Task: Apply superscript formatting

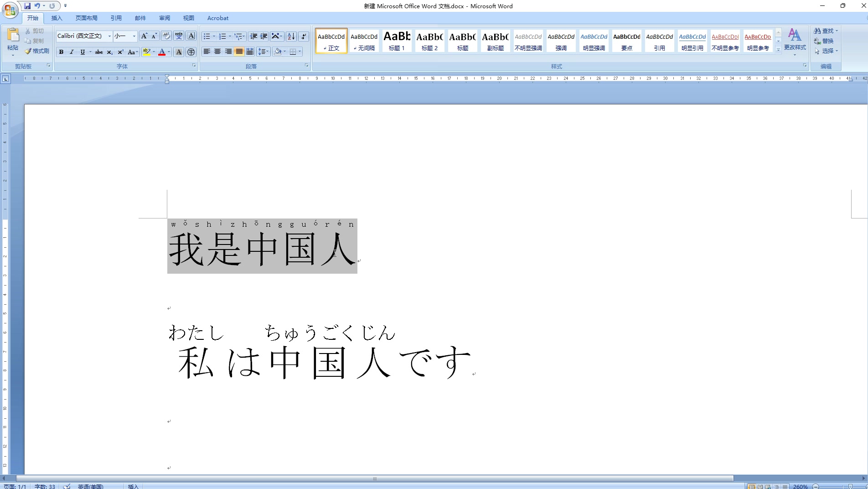Action: tap(120, 52)
